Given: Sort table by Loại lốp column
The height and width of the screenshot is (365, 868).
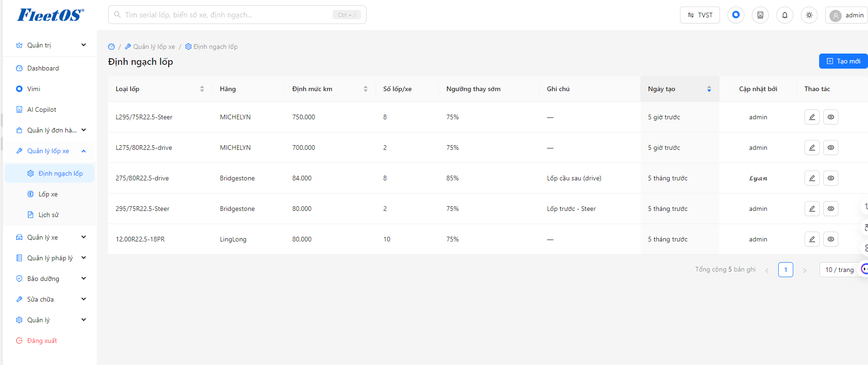Looking at the screenshot, I should (202, 89).
